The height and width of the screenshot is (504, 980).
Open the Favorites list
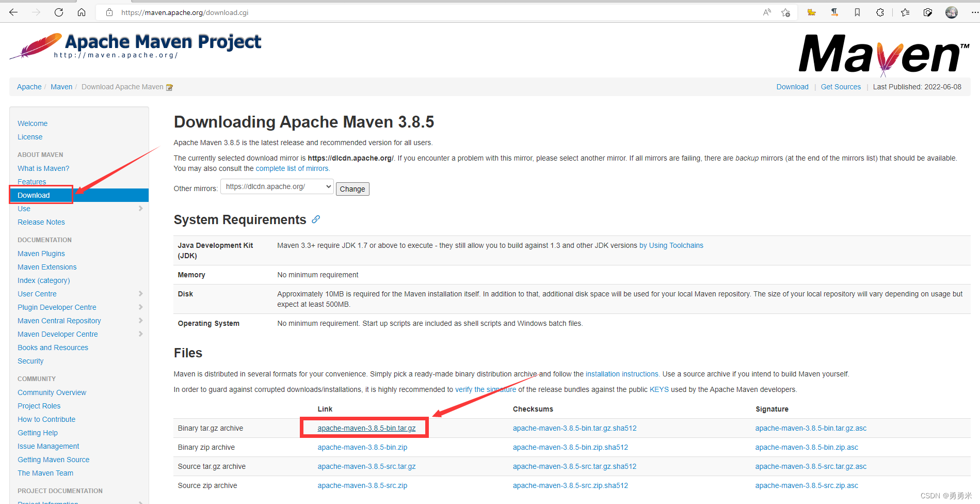[905, 12]
